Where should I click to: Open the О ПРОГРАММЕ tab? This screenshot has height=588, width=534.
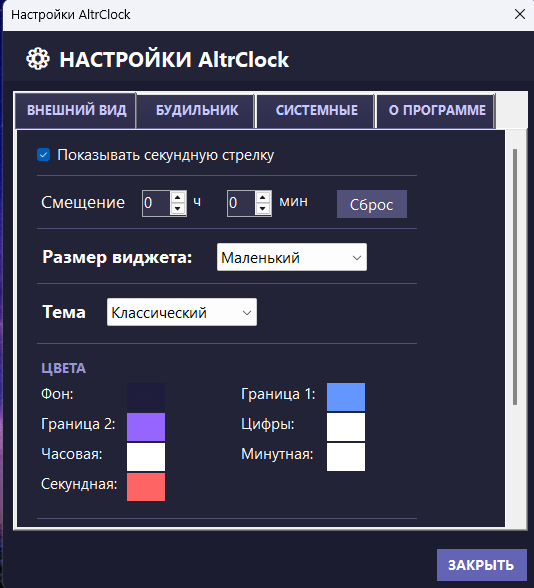click(x=436, y=111)
